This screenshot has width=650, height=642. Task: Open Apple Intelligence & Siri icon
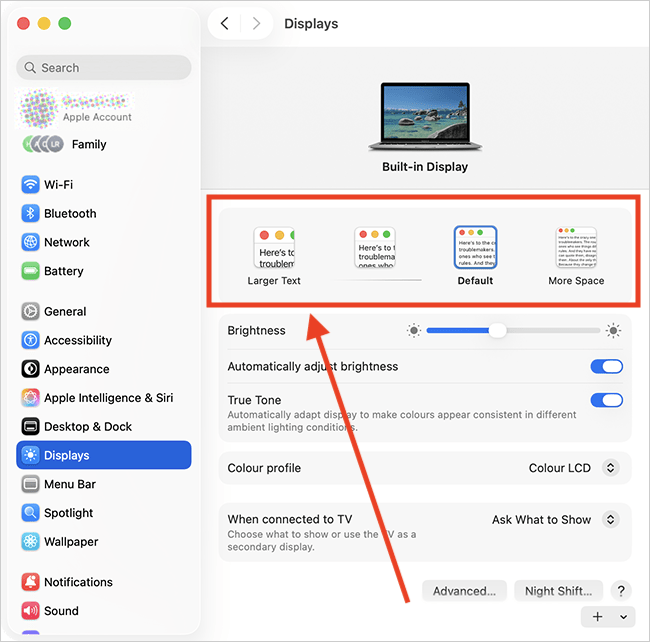click(x=30, y=398)
